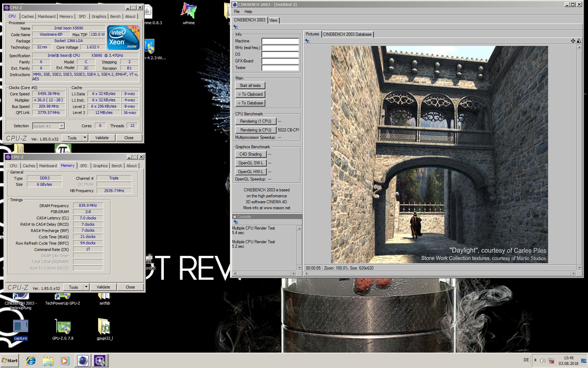Image resolution: width=588 pixels, height=368 pixels.
Task: Switch to the View tab in CINEBENCH
Action: click(273, 20)
